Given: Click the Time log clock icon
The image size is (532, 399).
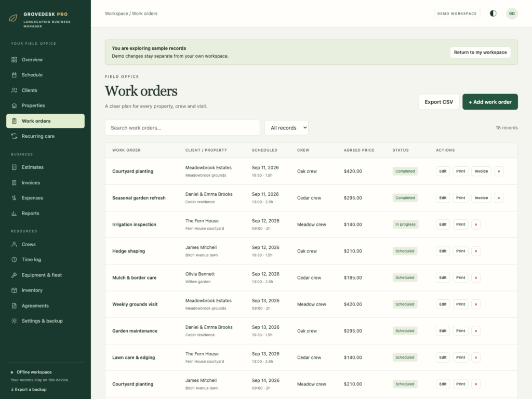Looking at the screenshot, I should click(x=14, y=260).
